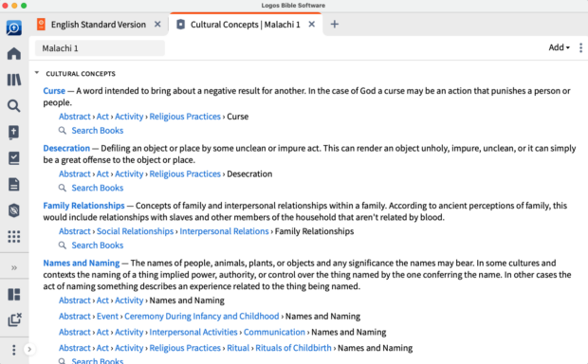This screenshot has width=588, height=364.
Task: Click magnifier icon under Desecration
Action: tap(63, 188)
